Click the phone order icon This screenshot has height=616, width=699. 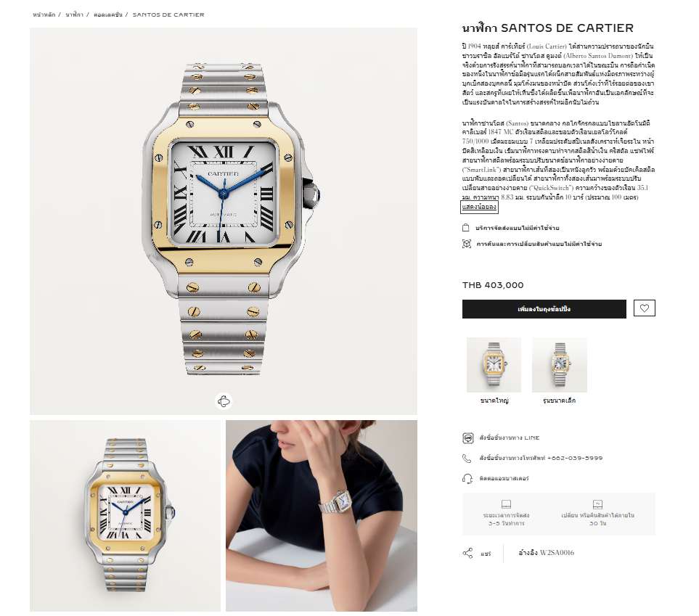point(467,459)
